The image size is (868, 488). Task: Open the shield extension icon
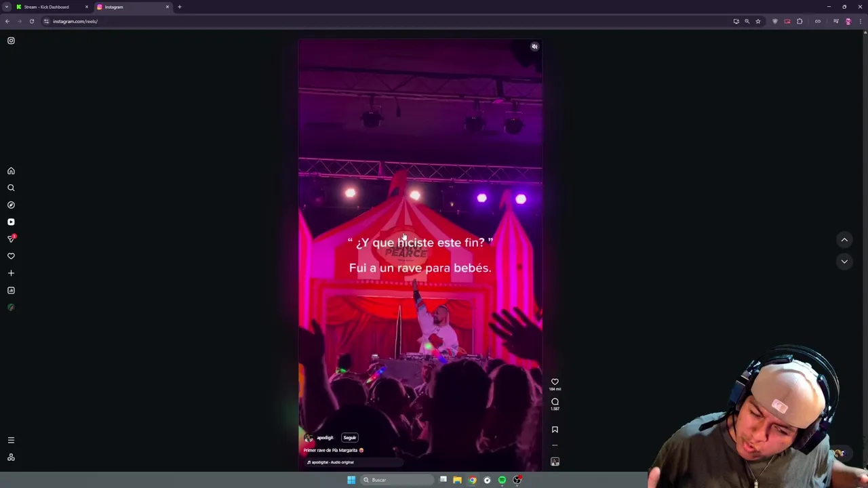775,21
